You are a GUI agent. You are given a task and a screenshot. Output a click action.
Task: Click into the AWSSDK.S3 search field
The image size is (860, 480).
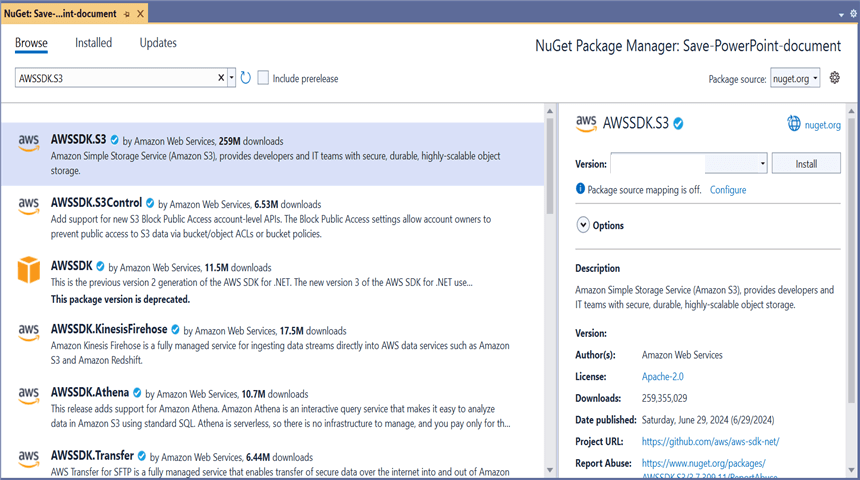coord(115,78)
